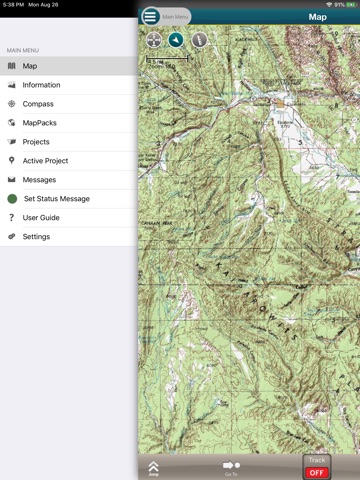Image resolution: width=360 pixels, height=480 pixels.
Task: Tap the Go To arrow icon
Action: [231, 465]
